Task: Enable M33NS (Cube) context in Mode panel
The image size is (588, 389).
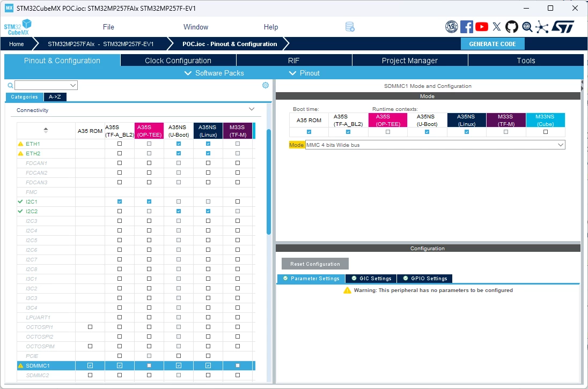Action: [545, 132]
